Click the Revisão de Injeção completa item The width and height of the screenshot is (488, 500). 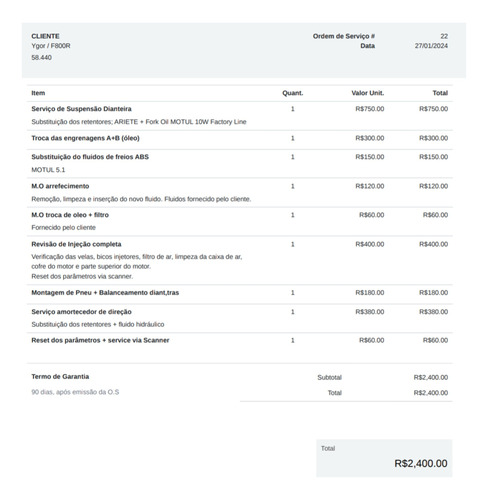(x=76, y=244)
